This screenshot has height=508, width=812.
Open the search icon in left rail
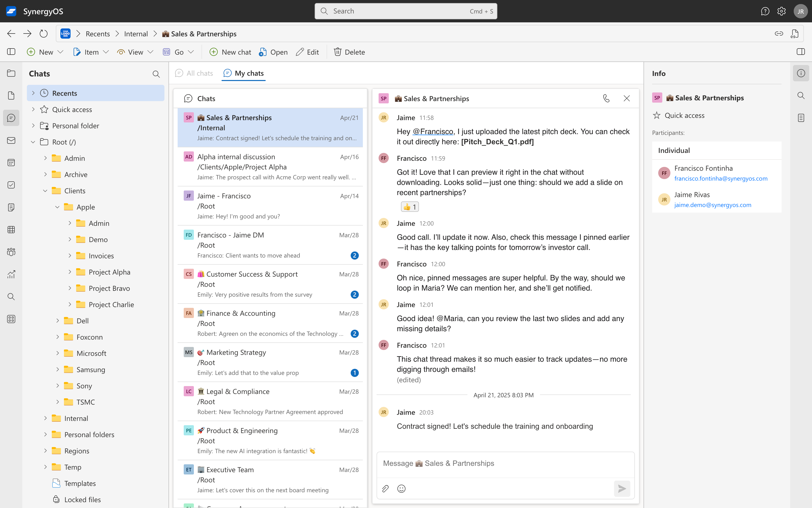[11, 297]
